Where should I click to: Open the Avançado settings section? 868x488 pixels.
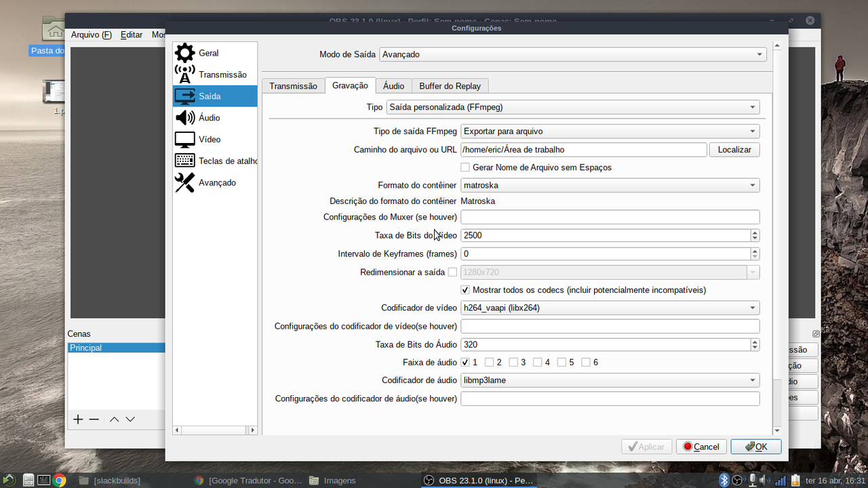click(215, 183)
